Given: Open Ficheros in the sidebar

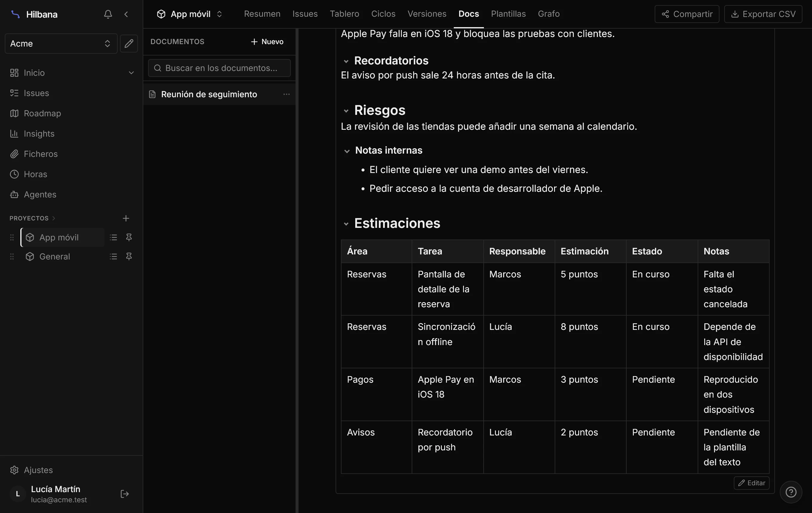Looking at the screenshot, I should 71,154.
